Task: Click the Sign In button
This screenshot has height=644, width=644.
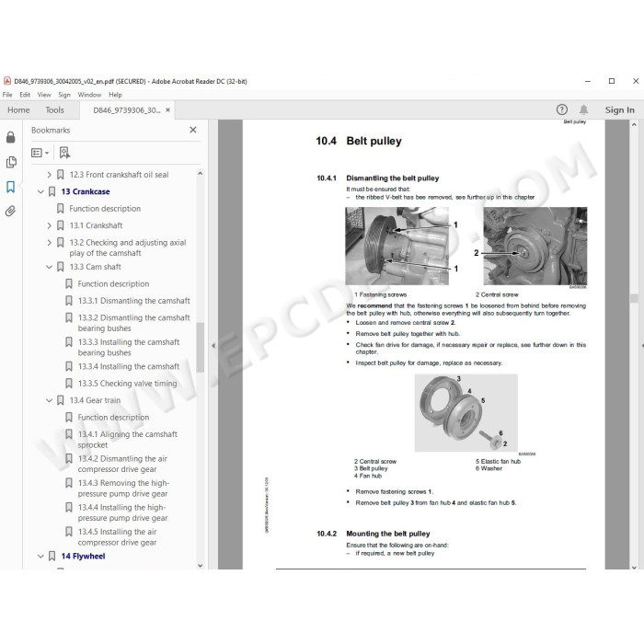Action: 619,110
